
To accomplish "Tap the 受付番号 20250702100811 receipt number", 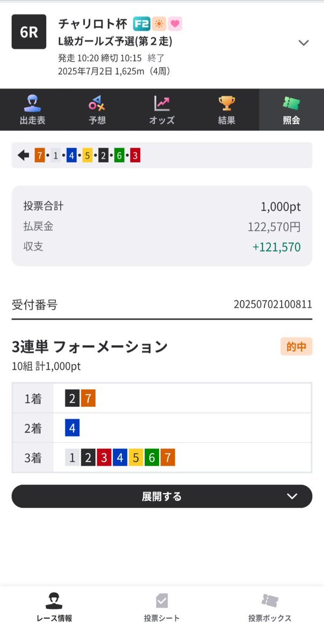I will click(272, 305).
